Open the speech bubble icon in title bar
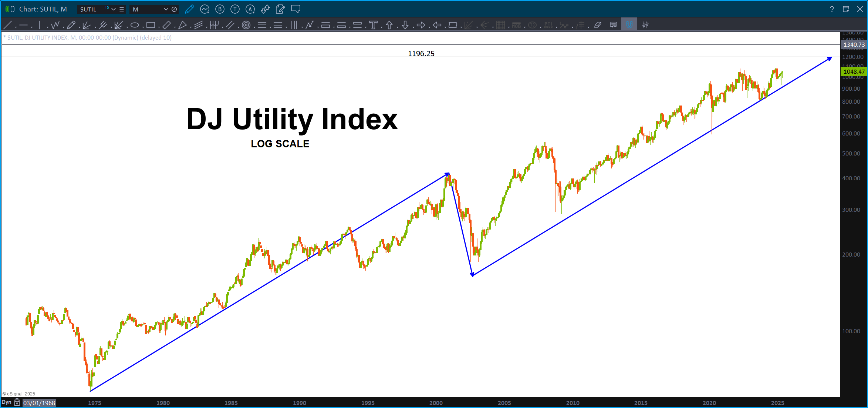 295,9
